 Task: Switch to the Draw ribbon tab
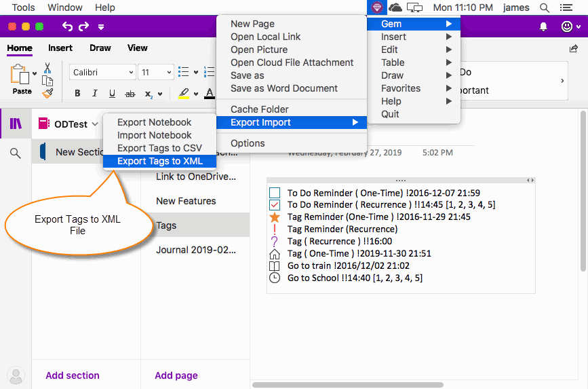click(x=100, y=48)
